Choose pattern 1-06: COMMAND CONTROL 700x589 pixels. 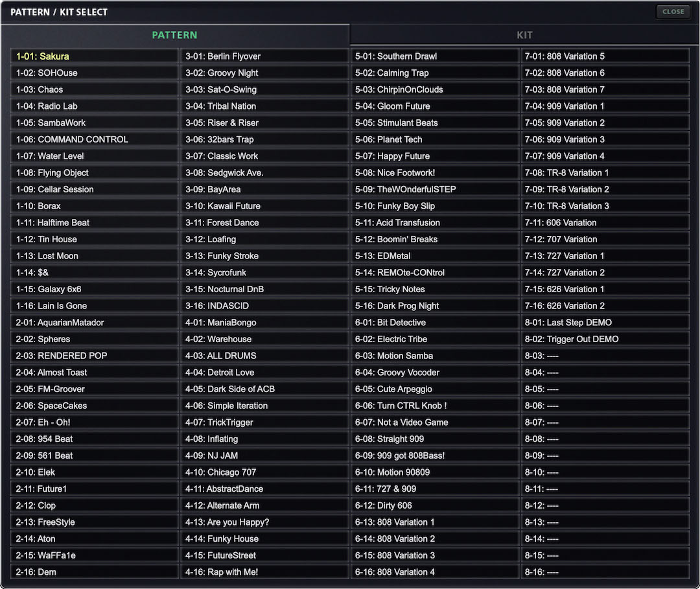tap(94, 139)
